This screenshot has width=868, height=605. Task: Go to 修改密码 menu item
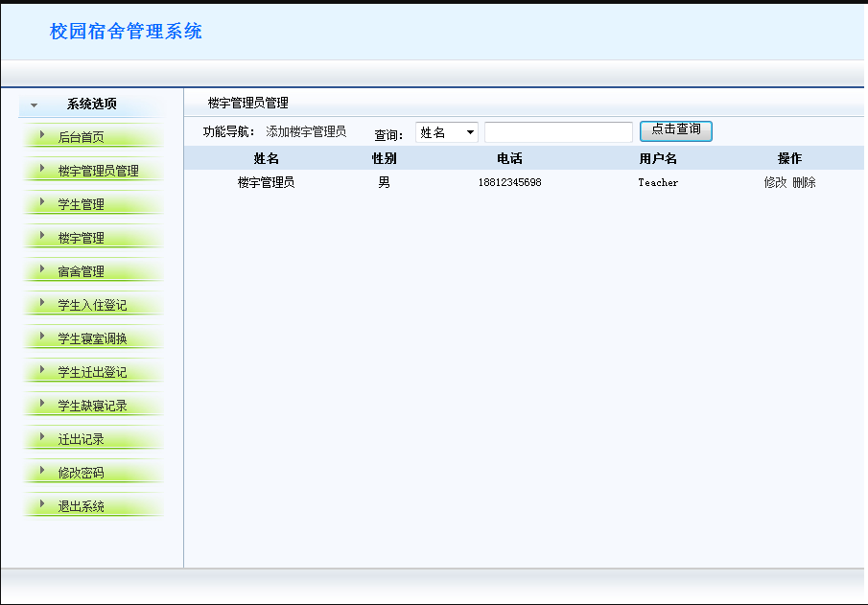pyautogui.click(x=82, y=473)
